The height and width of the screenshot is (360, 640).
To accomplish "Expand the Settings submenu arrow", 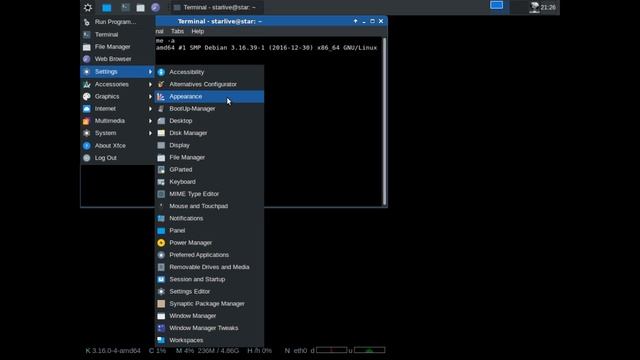I will [150, 71].
